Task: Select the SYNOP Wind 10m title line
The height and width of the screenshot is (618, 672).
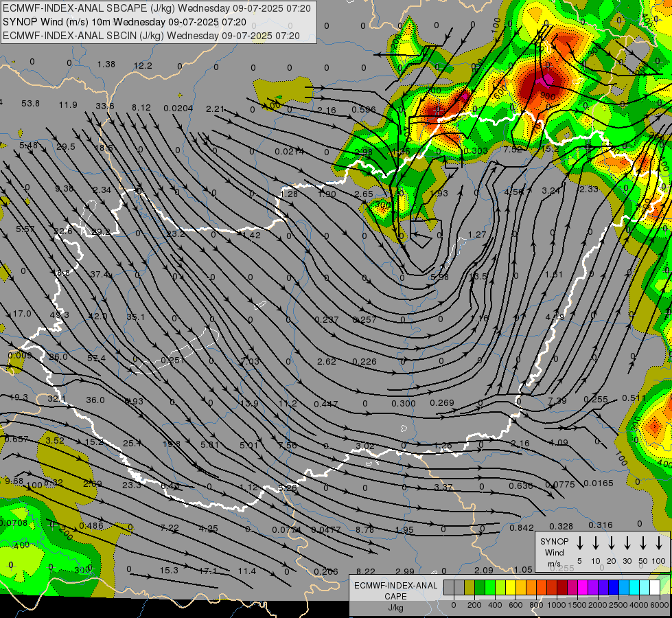Action: (124, 22)
